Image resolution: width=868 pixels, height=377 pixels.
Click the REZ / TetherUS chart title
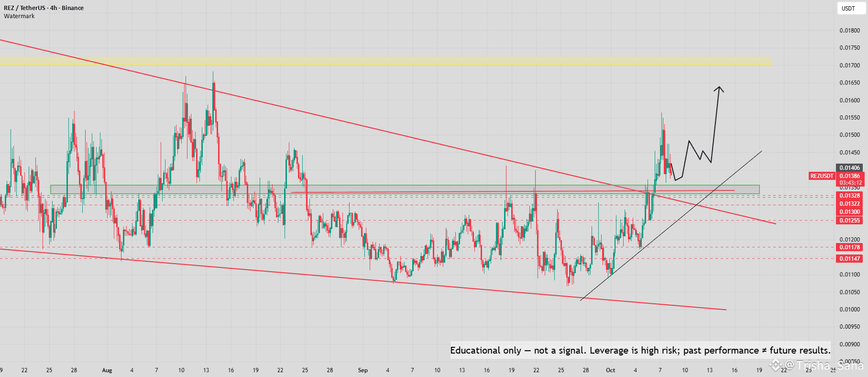coord(44,8)
